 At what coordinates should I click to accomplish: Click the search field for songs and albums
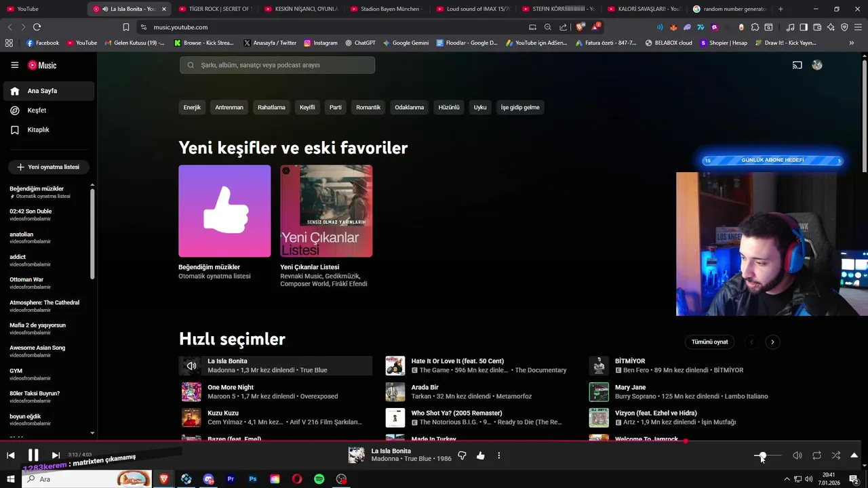tap(277, 65)
